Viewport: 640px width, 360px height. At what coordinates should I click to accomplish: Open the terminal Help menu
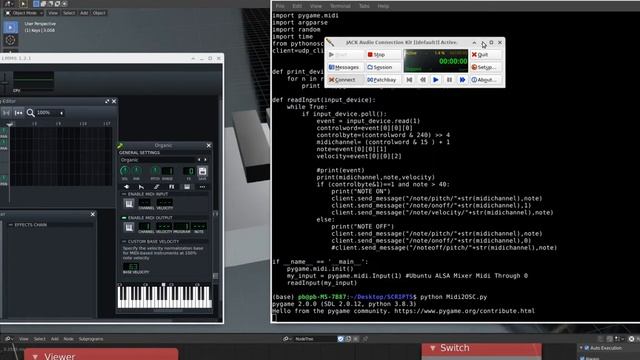pyautogui.click(x=383, y=6)
